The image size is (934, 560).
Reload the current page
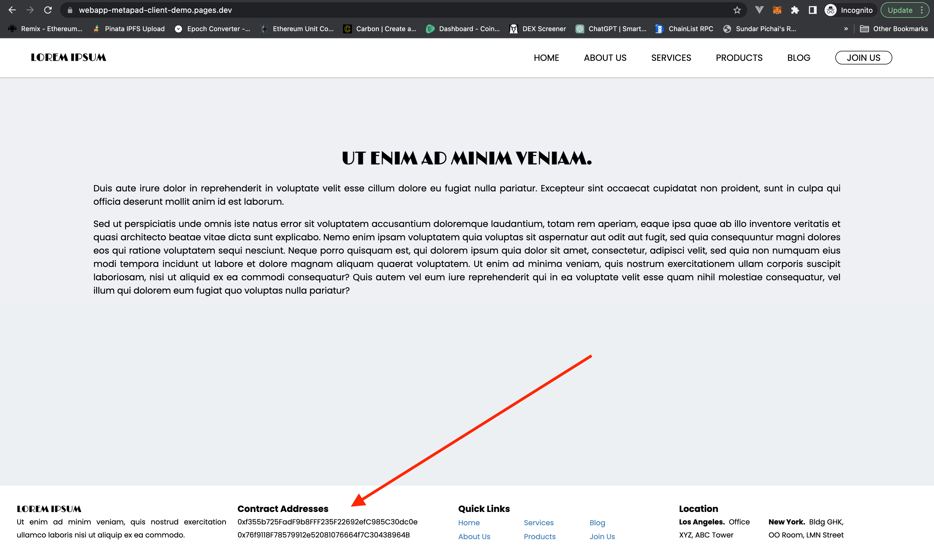[48, 10]
